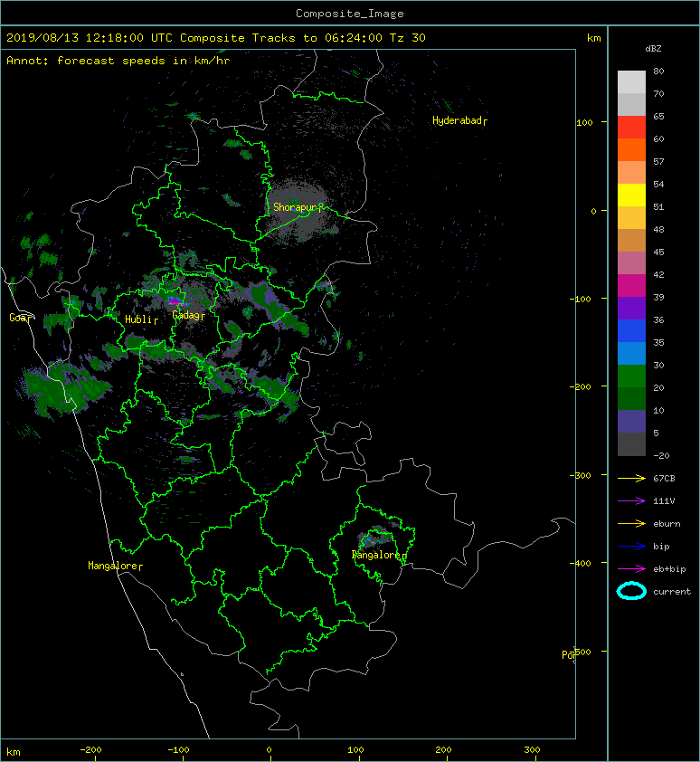Click the radar echo cluster over Shorapur

pyautogui.click(x=298, y=212)
